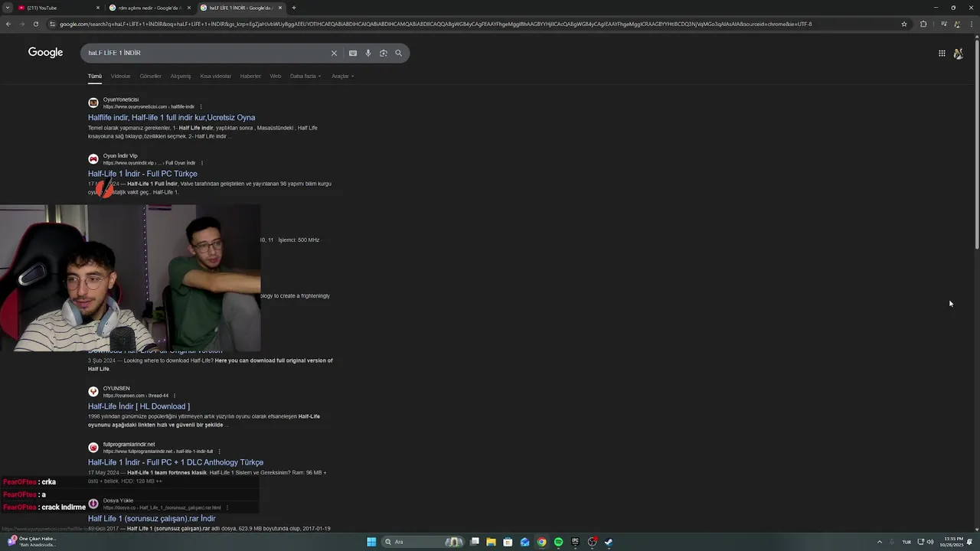Select the Web search filter

click(276, 76)
